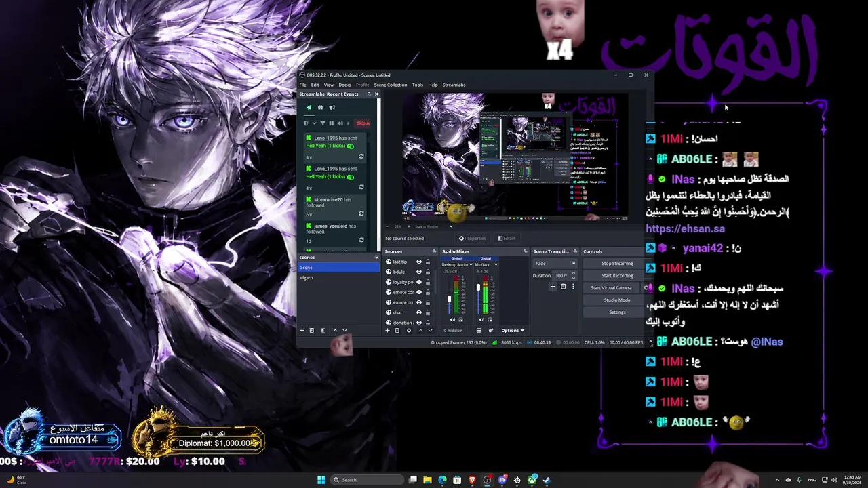The height and width of the screenshot is (488, 868).
Task: Open the Streamlabs menu
Action: coord(454,85)
